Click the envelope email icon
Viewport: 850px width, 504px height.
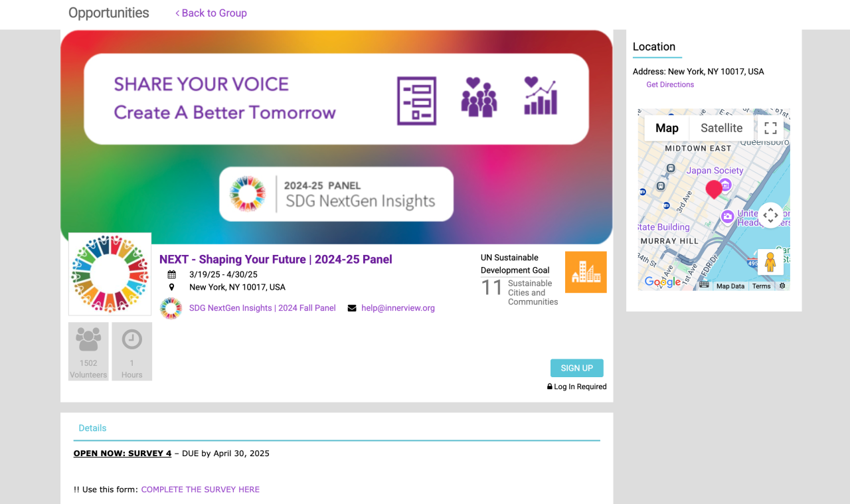pyautogui.click(x=352, y=308)
